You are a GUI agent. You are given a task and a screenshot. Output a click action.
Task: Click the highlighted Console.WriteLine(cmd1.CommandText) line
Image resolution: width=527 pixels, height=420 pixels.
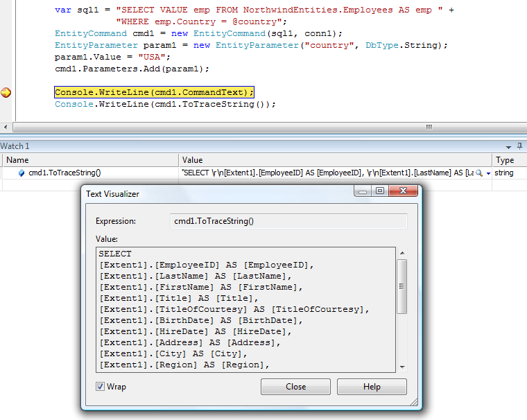(154, 92)
